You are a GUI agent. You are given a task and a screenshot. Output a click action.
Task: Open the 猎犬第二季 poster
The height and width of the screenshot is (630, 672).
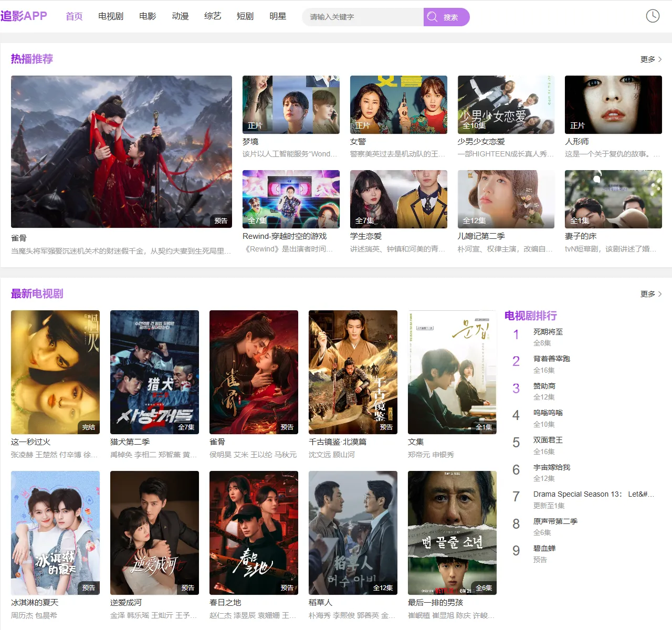pos(154,372)
